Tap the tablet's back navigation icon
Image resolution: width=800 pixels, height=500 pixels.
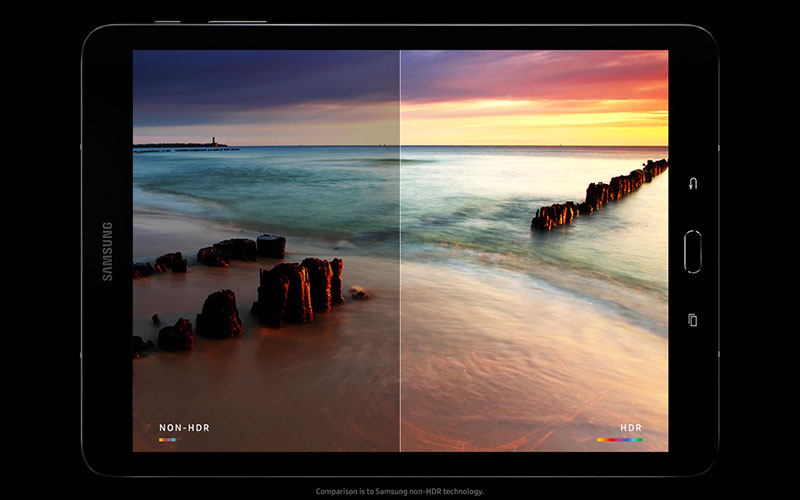pos(693,184)
